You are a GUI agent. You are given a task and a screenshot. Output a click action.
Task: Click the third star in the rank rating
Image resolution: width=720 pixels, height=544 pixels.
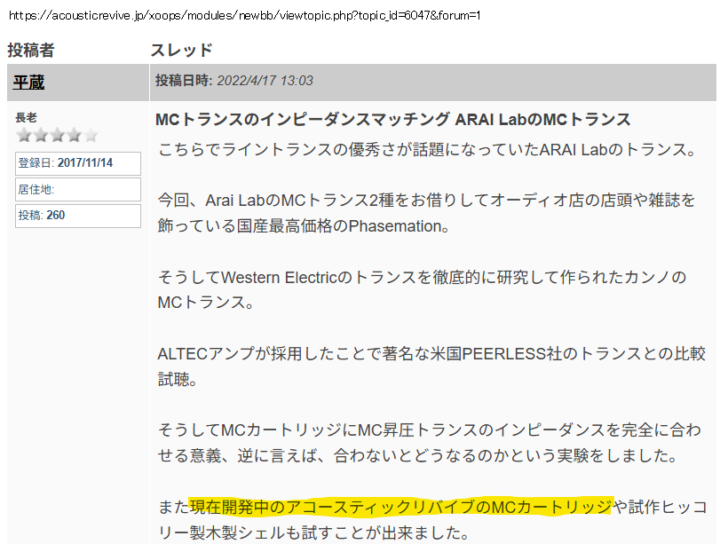58,135
